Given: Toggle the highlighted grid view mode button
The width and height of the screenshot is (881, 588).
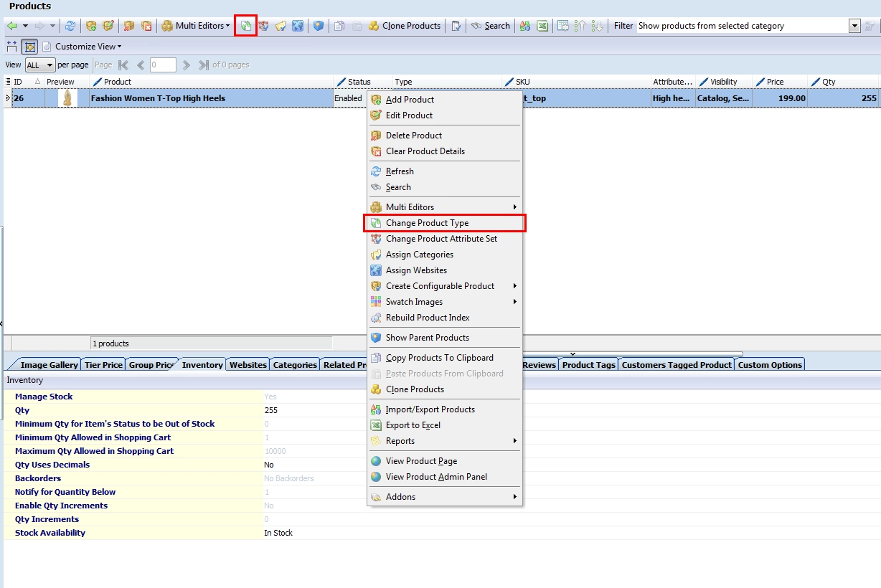Looking at the screenshot, I should coord(29,47).
